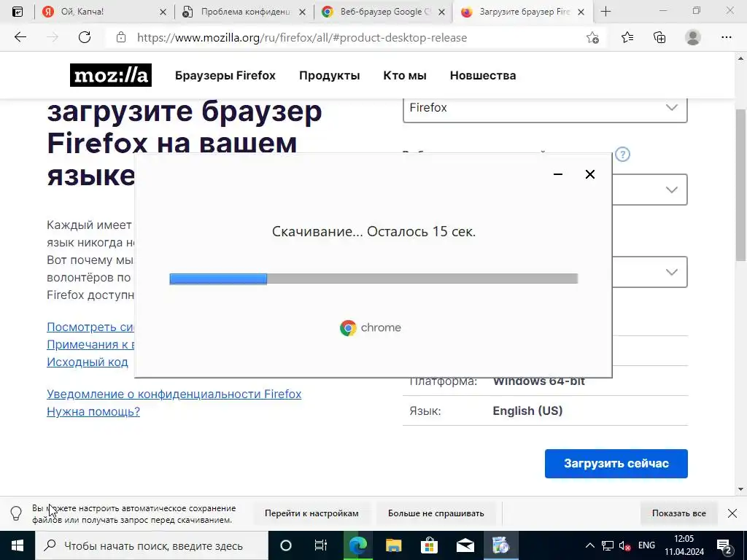Click the Chrome download progress bar

tap(373, 279)
